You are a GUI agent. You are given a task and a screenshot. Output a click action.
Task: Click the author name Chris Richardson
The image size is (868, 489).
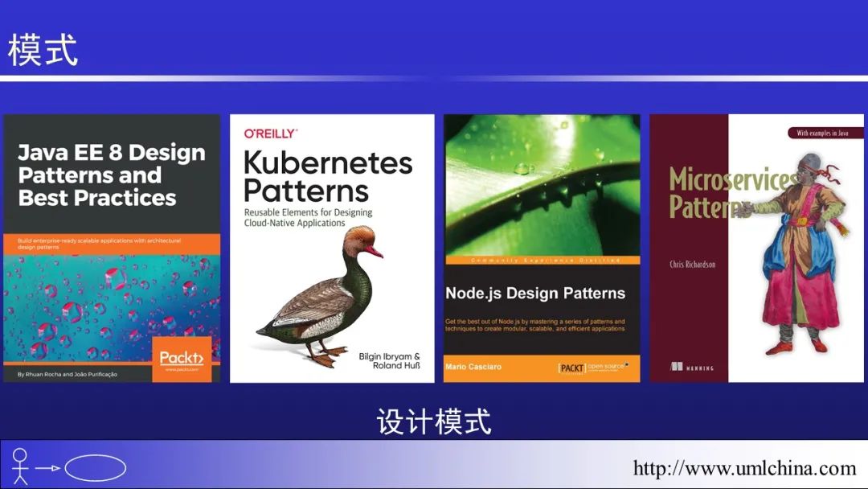click(692, 264)
